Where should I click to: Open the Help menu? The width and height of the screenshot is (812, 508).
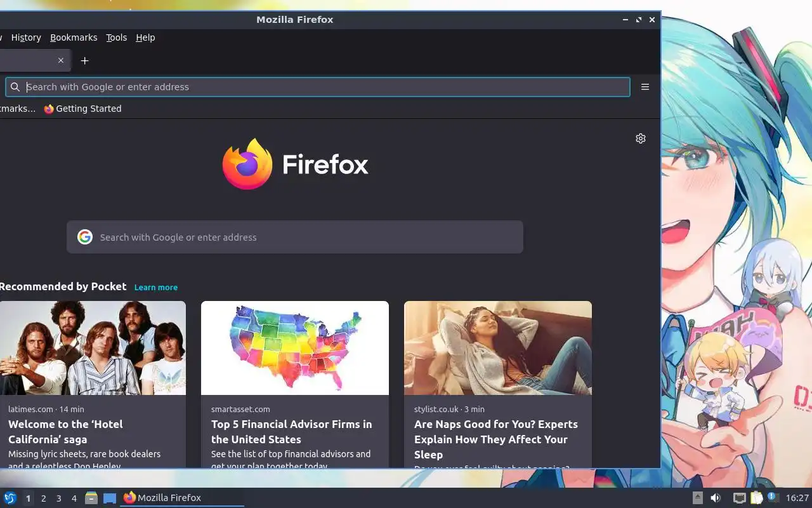coord(145,37)
